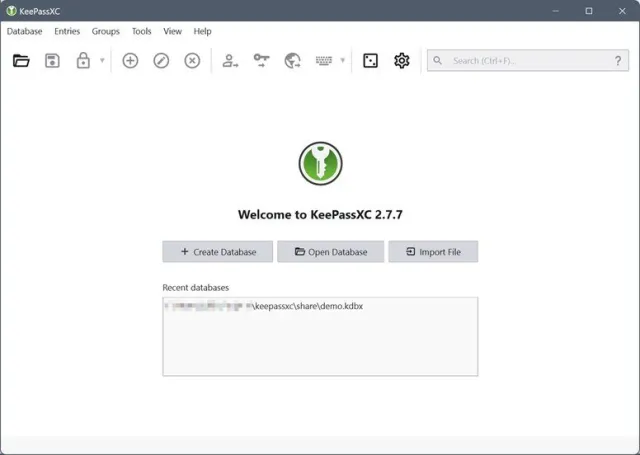This screenshot has height=455, width=640.
Task: Click the Delete Entry X-circle icon
Action: (x=192, y=60)
